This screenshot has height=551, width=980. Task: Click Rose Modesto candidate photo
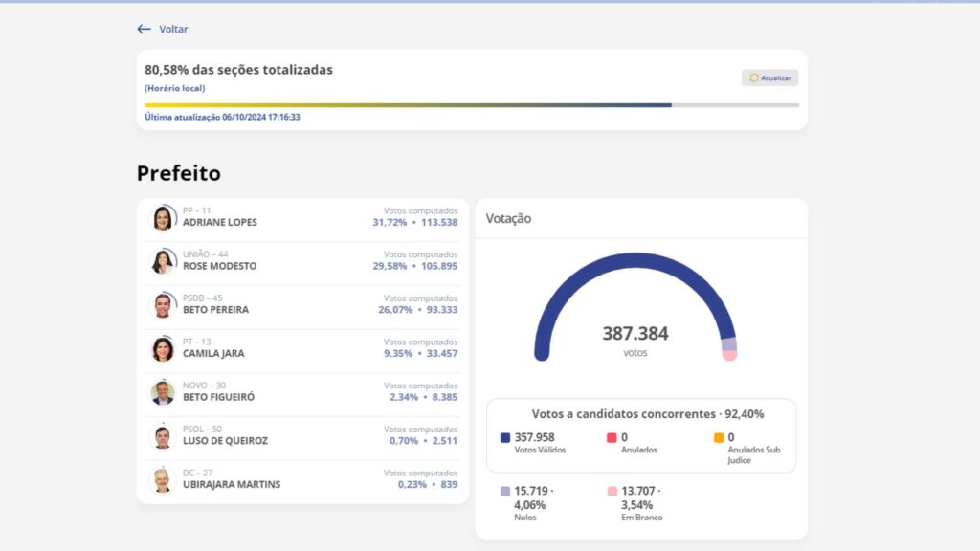click(163, 261)
